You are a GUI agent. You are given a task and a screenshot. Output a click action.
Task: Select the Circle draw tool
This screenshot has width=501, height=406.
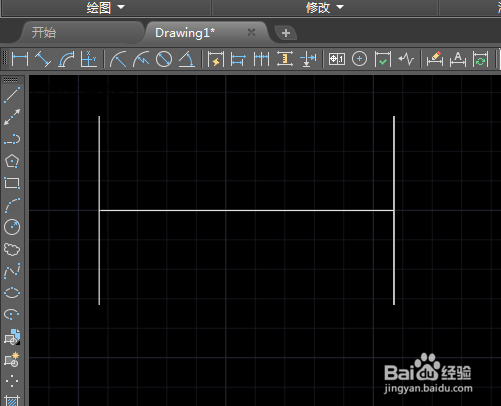pos(12,227)
